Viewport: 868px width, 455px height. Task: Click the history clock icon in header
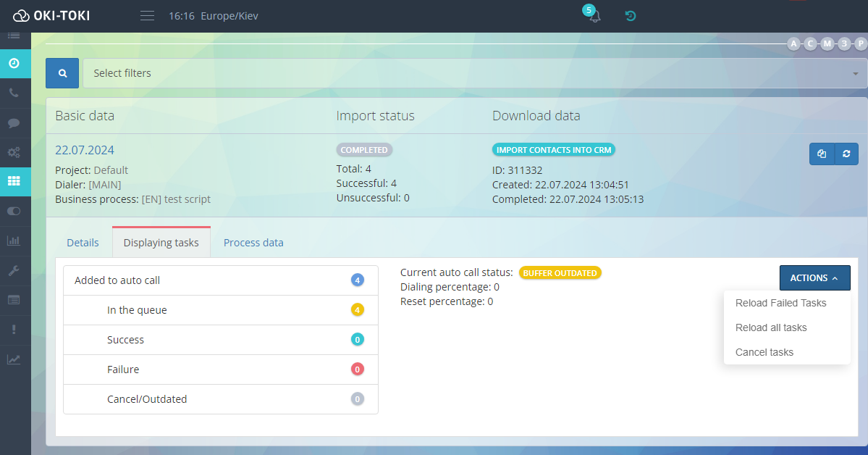[x=631, y=16]
